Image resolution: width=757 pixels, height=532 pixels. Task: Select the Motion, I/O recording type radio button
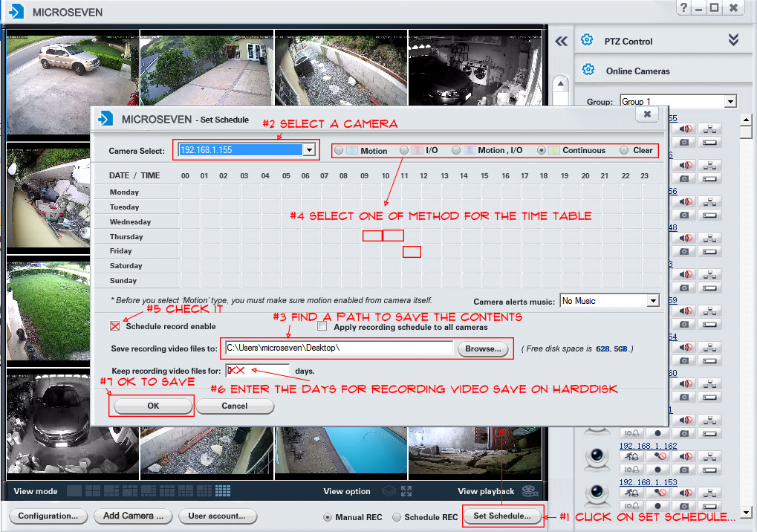coord(456,150)
